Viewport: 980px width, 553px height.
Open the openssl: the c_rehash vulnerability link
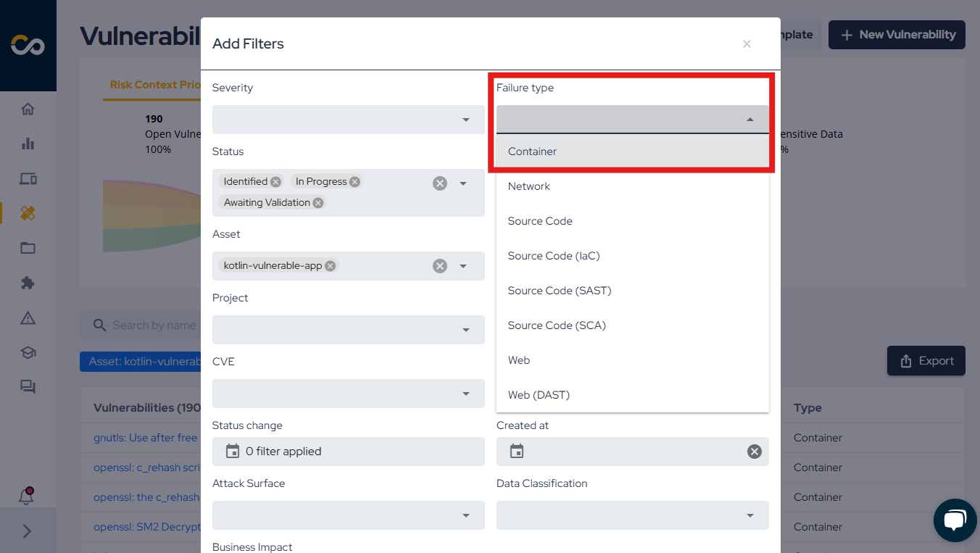click(x=147, y=497)
